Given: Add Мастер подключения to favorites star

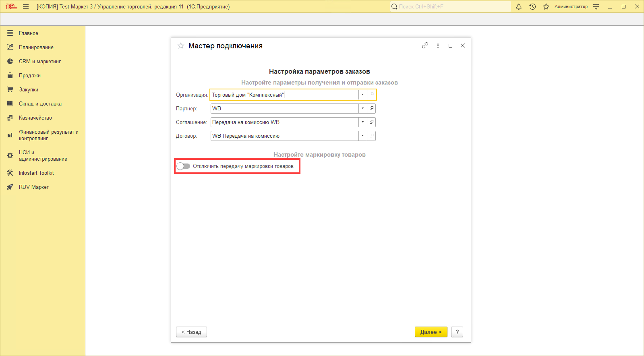Looking at the screenshot, I should 181,46.
